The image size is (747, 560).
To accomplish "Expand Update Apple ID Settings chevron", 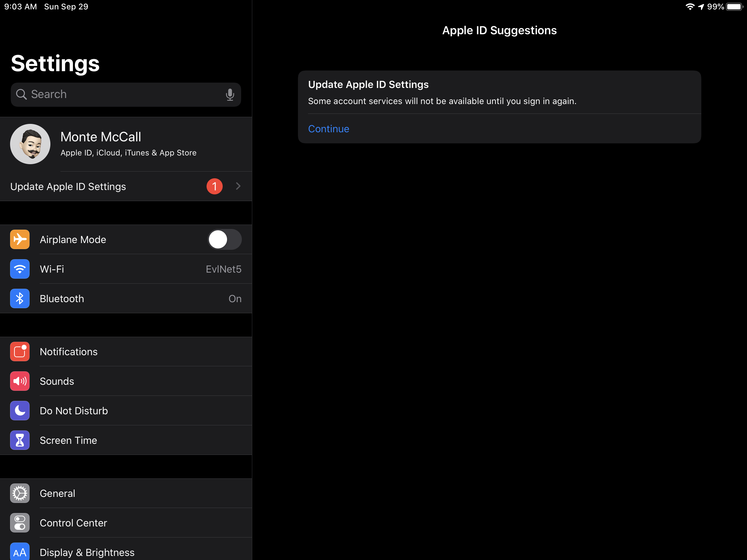I will 238,186.
